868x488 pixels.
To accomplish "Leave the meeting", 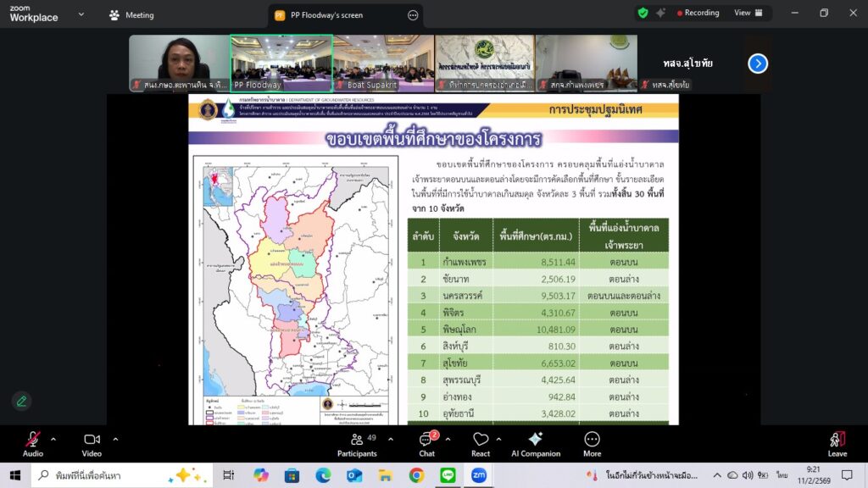I will [x=837, y=443].
